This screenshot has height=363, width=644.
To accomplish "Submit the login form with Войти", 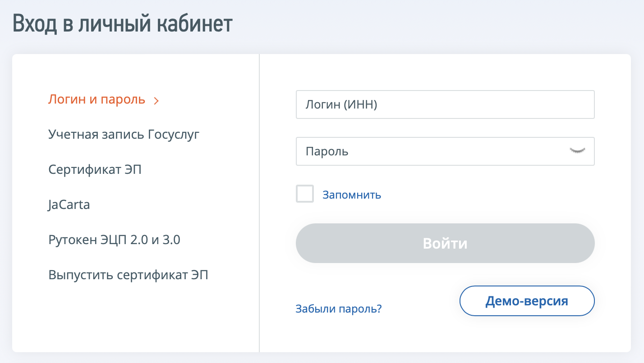I will click(445, 243).
